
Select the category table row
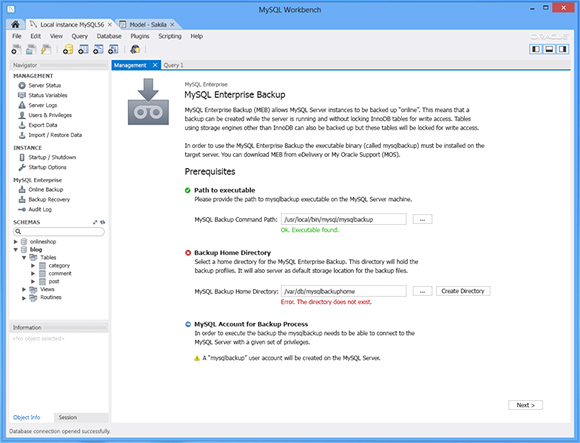(x=59, y=266)
